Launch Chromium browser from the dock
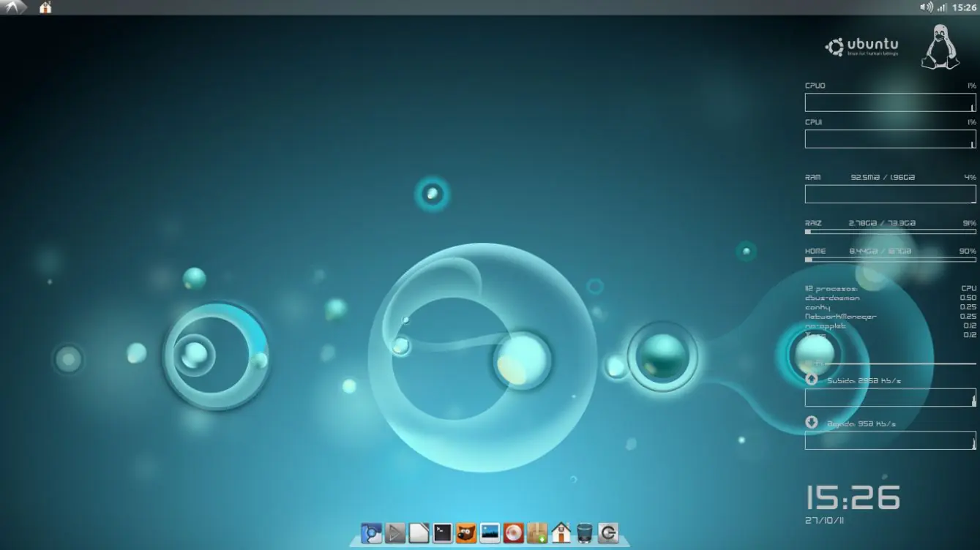This screenshot has width=980, height=550. 372,532
